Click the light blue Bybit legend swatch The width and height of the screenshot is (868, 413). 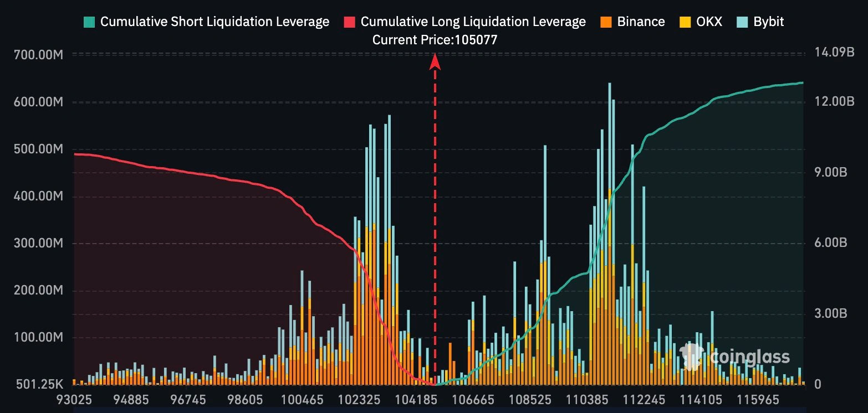[743, 22]
